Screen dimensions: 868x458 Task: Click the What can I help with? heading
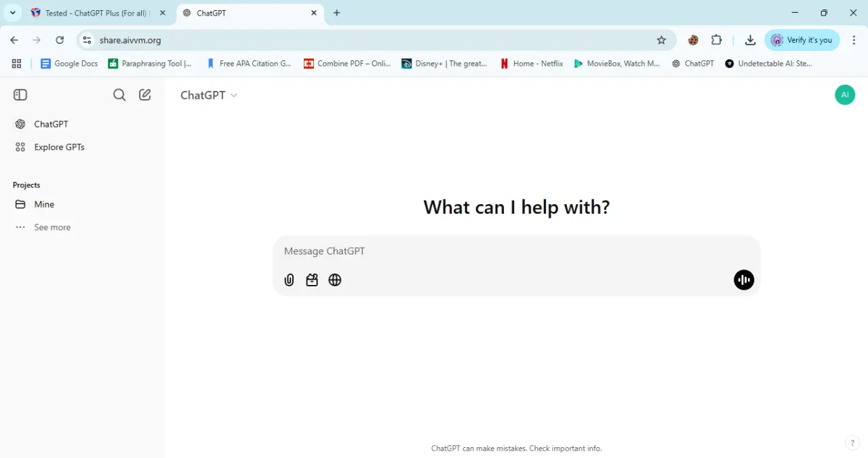[x=517, y=207]
